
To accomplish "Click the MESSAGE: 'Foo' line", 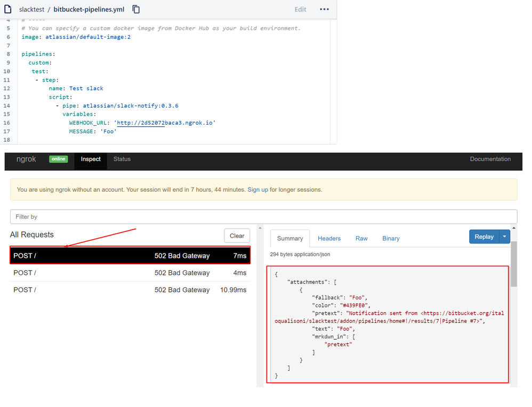I will pos(93,131).
